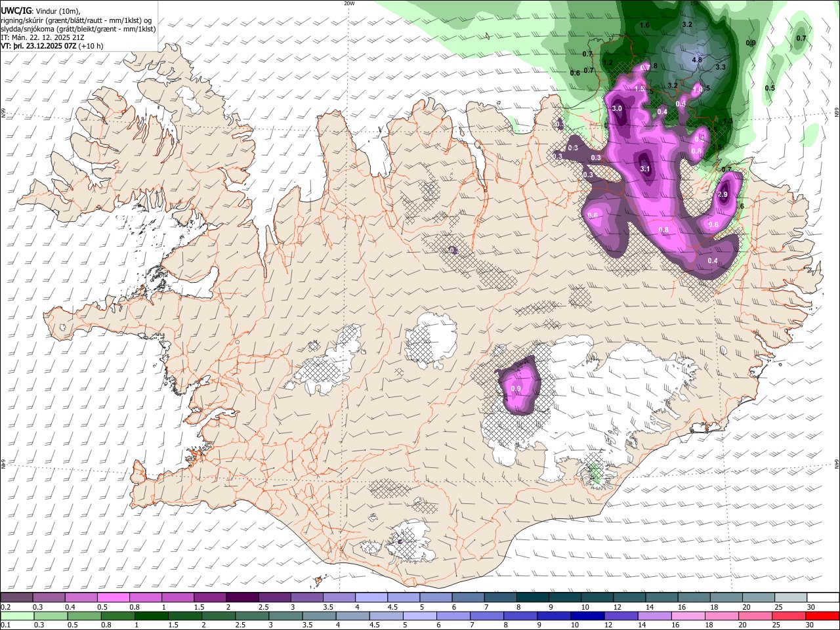840x630 pixels.
Task: Click the upper legend swatch between 3 and 3.5
Action: [306, 598]
